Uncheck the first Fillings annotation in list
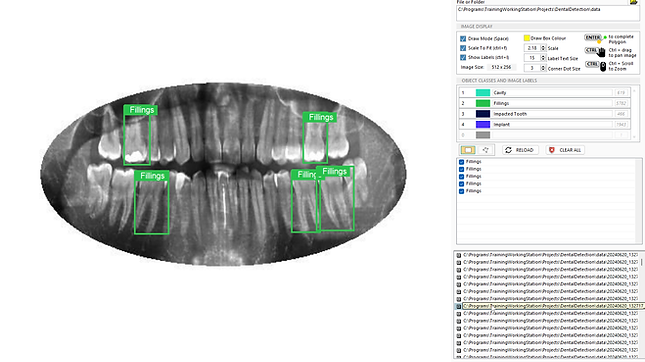This screenshot has height=362, width=645. click(x=461, y=162)
